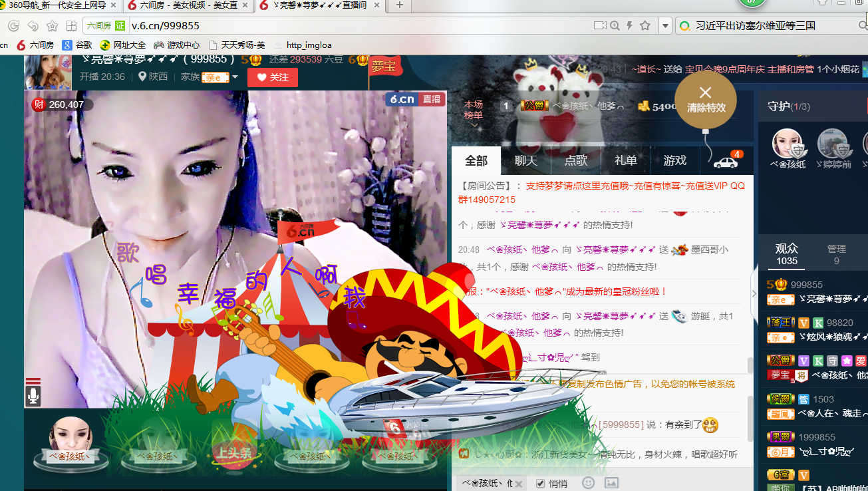Show the 管理 managers list

point(837,254)
